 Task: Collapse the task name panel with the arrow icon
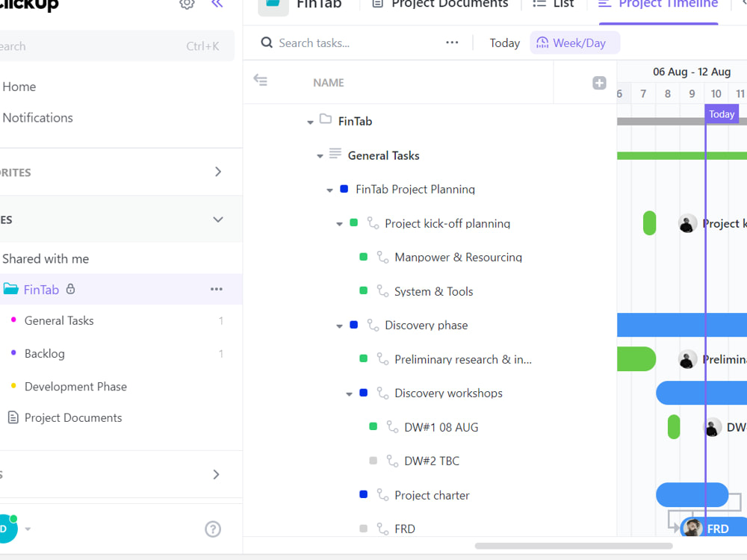click(260, 80)
